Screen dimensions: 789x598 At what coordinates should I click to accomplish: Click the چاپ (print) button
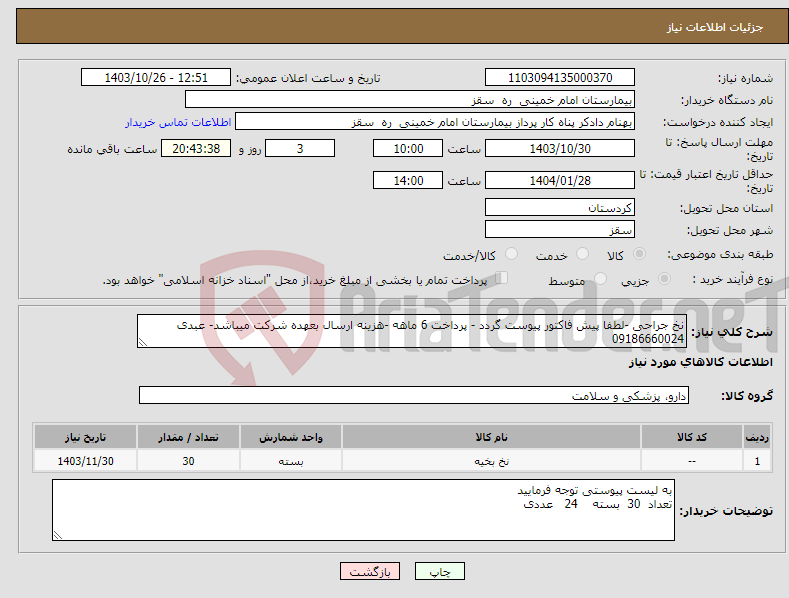[x=439, y=571]
